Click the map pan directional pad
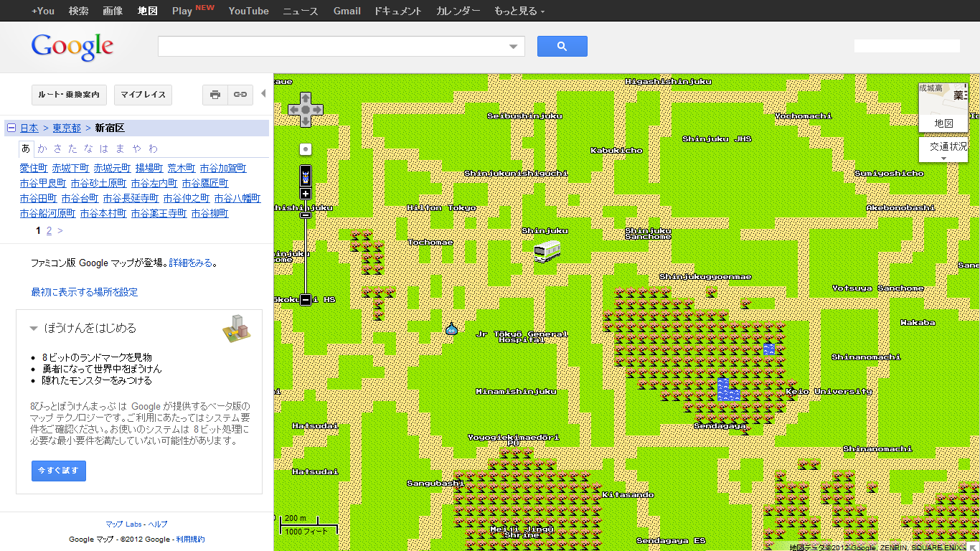 [306, 110]
